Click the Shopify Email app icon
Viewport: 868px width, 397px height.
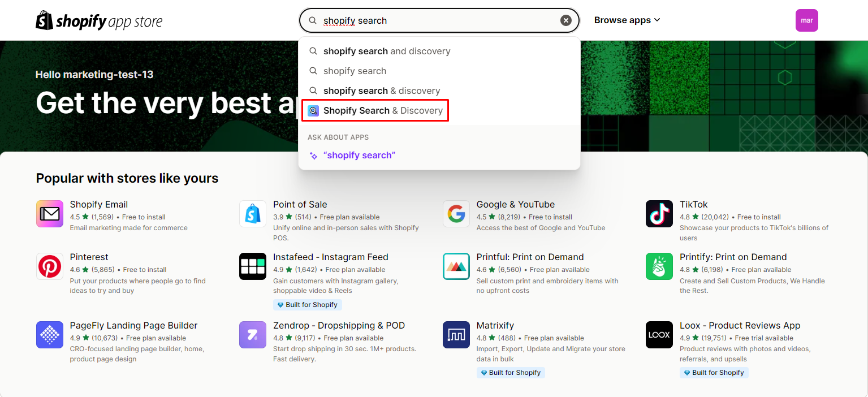[x=49, y=214]
